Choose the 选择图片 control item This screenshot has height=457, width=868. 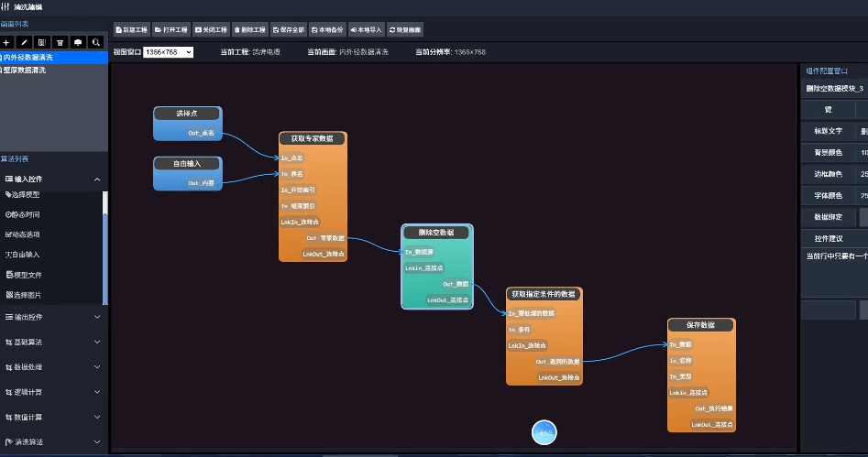[24, 295]
